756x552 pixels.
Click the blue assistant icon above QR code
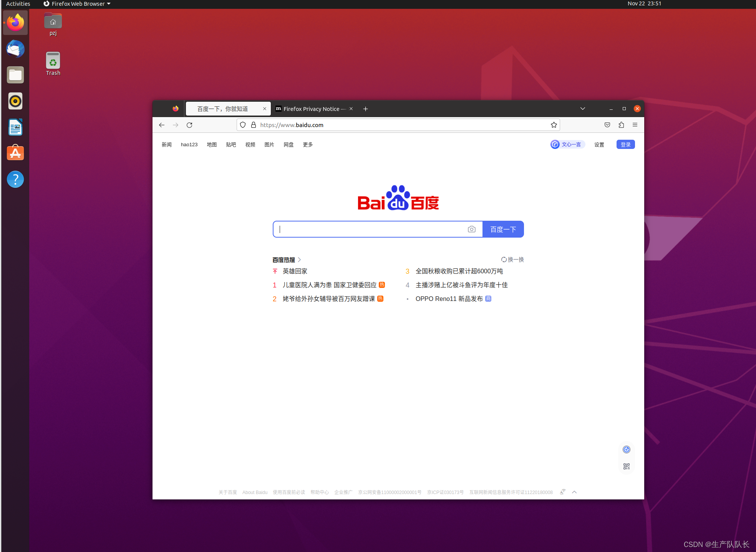point(627,450)
